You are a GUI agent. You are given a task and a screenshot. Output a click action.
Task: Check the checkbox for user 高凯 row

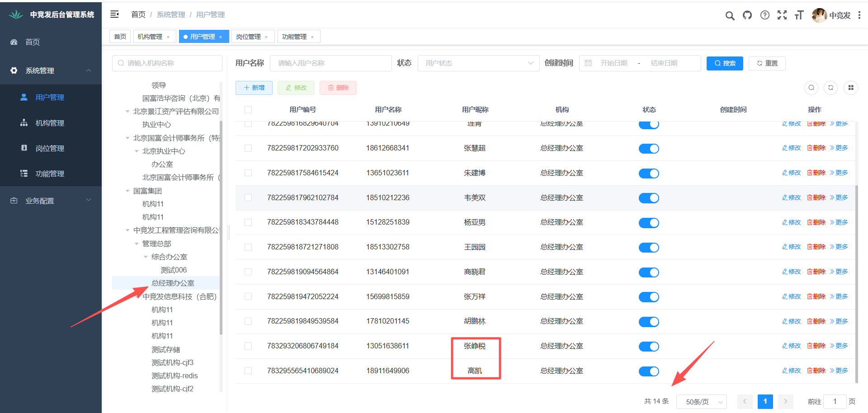[248, 371]
